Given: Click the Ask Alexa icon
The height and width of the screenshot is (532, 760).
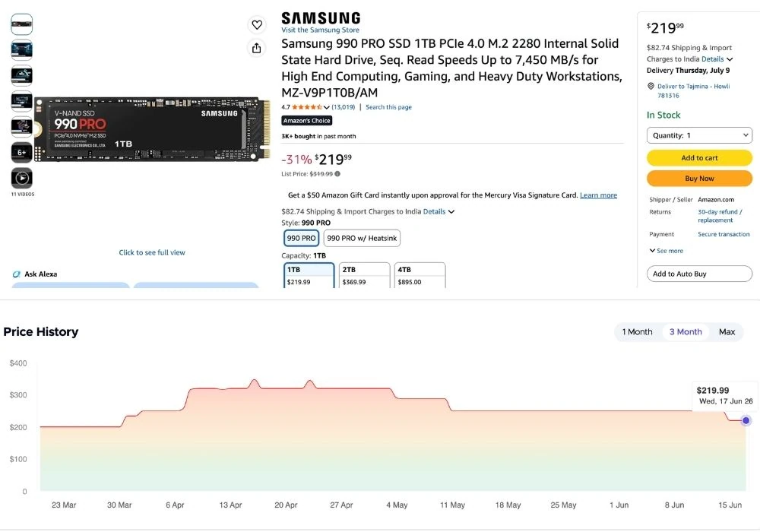Looking at the screenshot, I should [x=17, y=274].
